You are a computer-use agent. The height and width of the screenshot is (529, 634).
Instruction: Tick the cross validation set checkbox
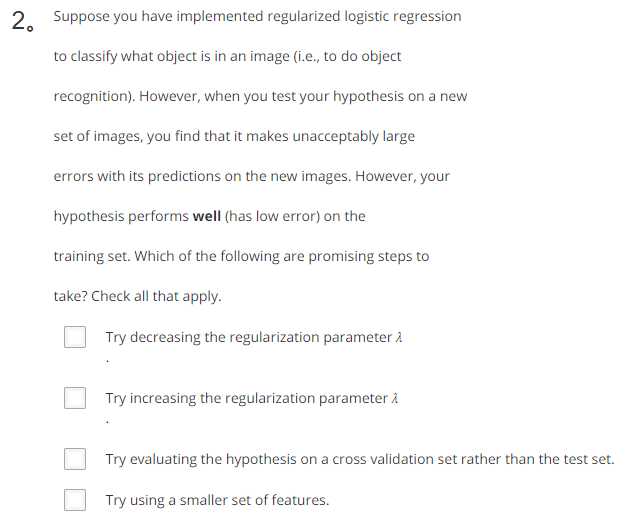point(75,459)
